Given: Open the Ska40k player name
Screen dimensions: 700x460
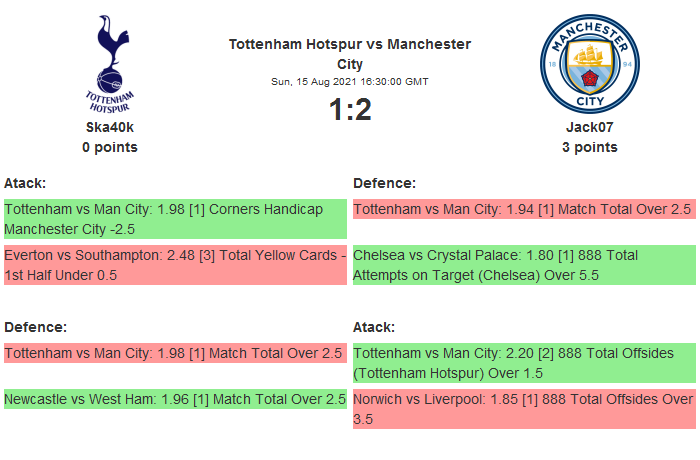Looking at the screenshot, I should coord(110,127).
